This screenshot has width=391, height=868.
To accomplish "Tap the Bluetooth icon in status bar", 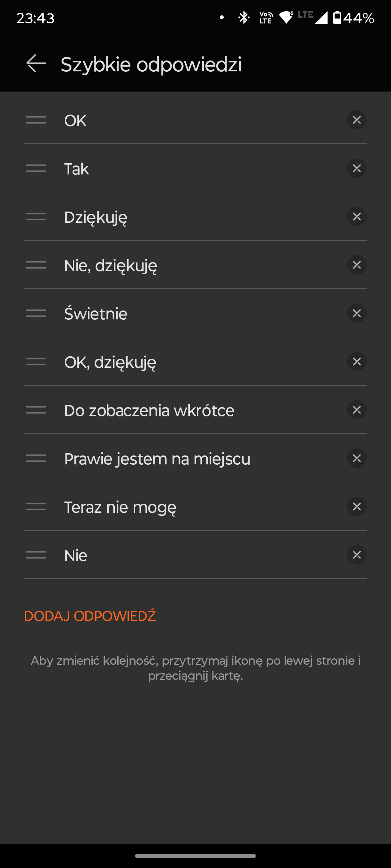I will (244, 18).
